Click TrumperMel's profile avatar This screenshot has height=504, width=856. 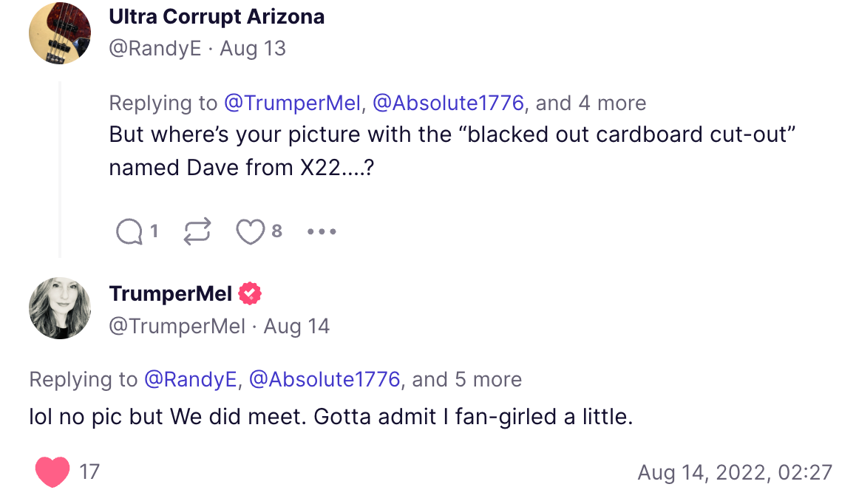click(59, 308)
